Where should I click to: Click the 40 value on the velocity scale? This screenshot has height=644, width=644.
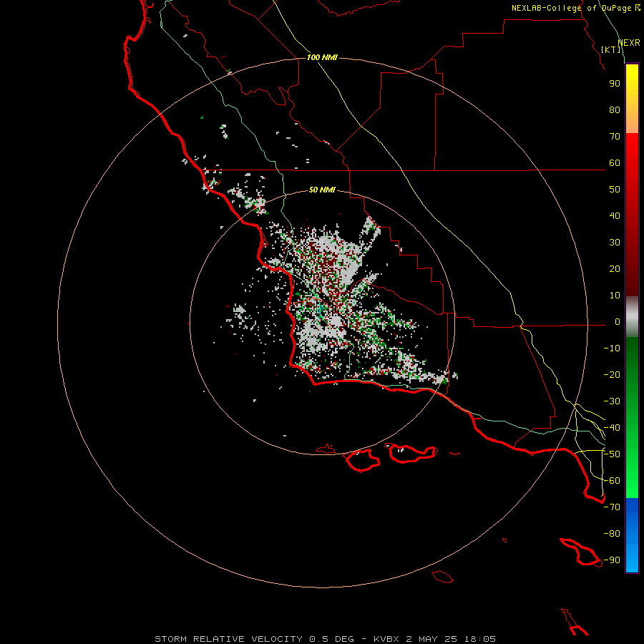coord(615,215)
